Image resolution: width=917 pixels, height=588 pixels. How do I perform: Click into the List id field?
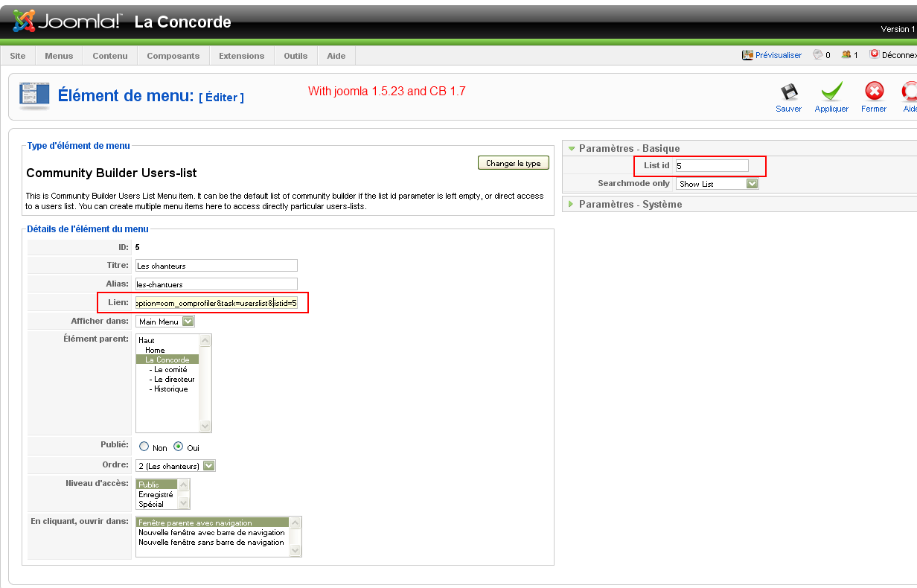[x=712, y=165]
